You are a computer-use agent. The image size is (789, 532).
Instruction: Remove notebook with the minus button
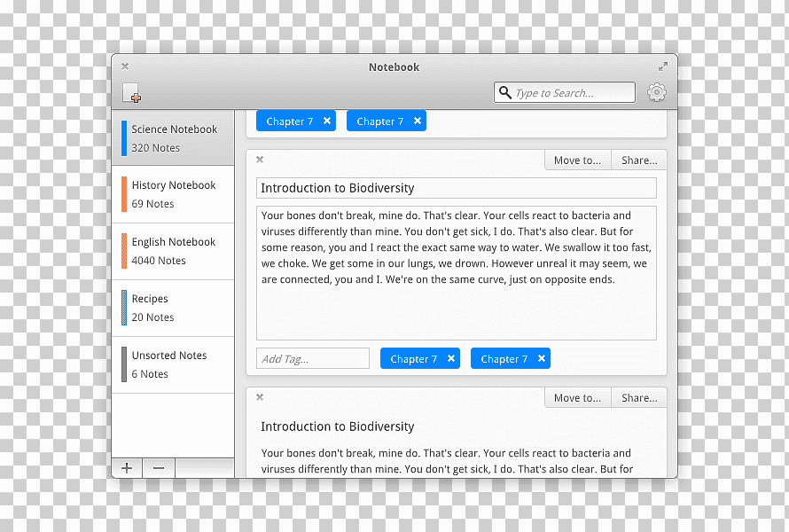[x=159, y=468]
